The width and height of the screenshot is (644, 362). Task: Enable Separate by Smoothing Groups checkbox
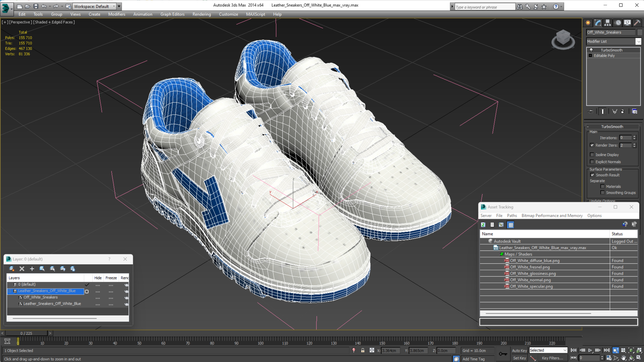click(602, 192)
